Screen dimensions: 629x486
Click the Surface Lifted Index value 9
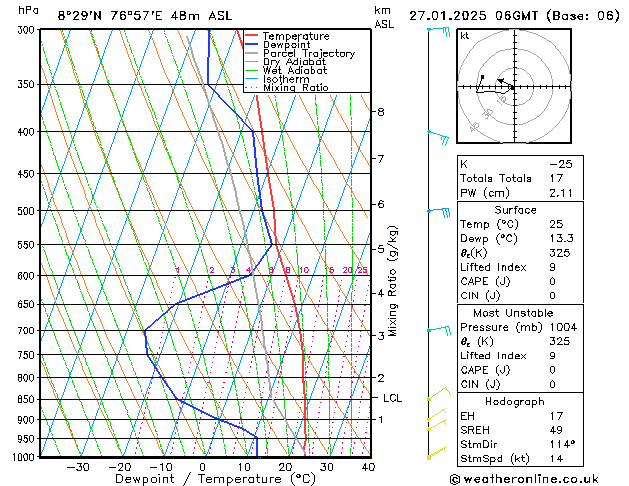552,267
